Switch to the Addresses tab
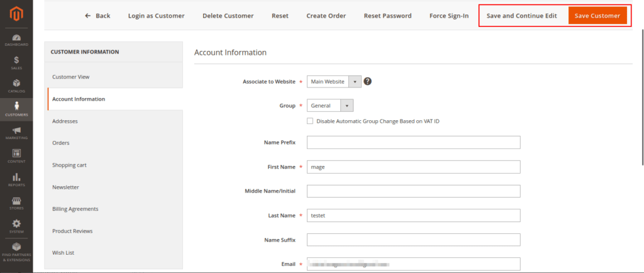Image resolution: width=644 pixels, height=273 pixels. (x=65, y=121)
